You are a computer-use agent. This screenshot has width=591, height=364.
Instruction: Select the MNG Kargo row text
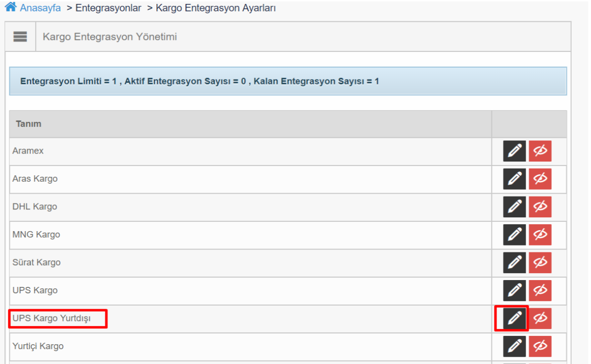pos(36,234)
